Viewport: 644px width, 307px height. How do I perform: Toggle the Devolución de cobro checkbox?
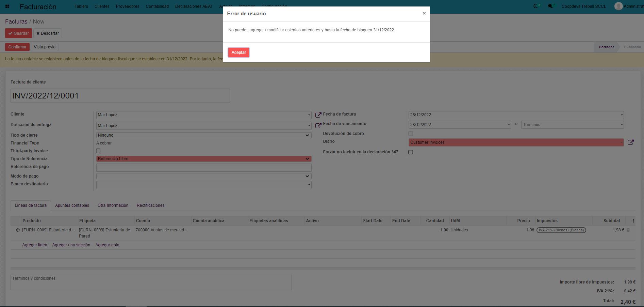[411, 134]
